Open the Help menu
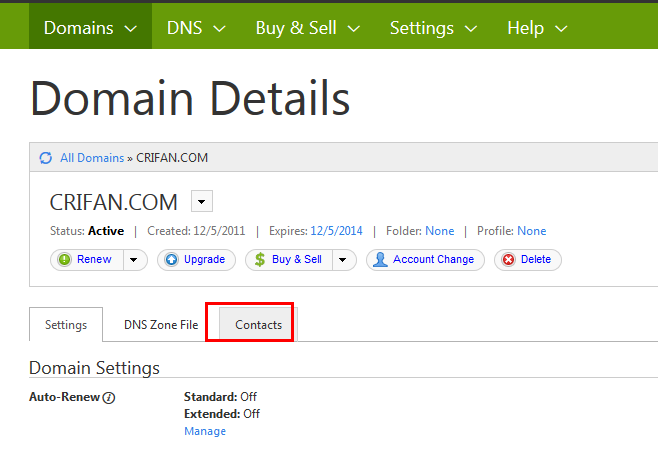The width and height of the screenshot is (658, 449). (537, 28)
